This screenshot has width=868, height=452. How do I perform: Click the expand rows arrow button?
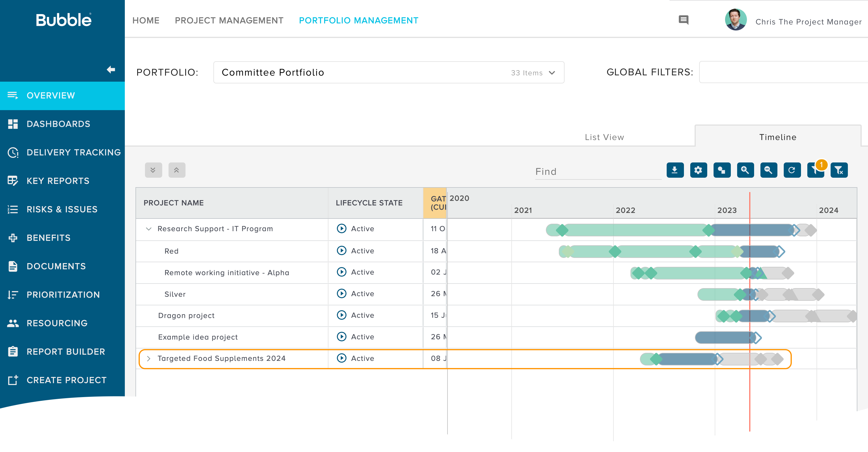point(153,170)
